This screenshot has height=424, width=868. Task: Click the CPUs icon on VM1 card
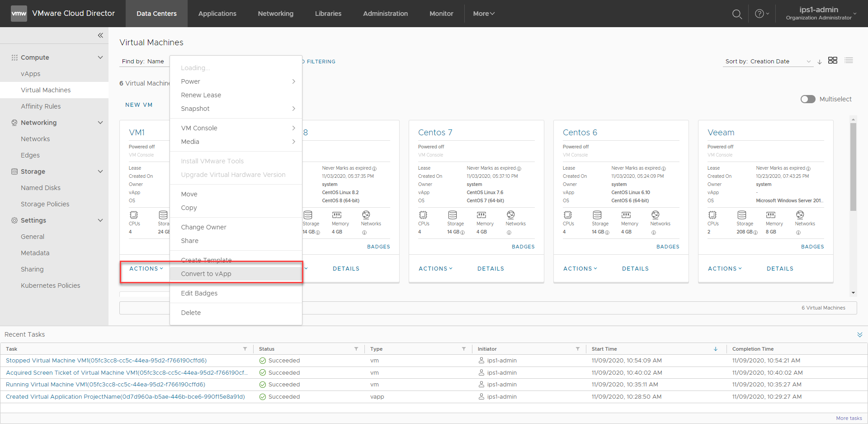click(x=134, y=215)
